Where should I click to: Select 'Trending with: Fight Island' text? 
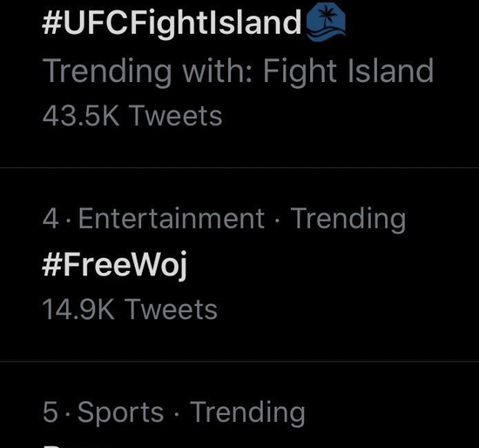(x=238, y=72)
